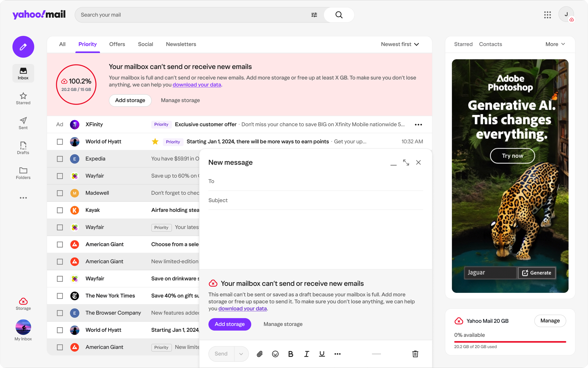This screenshot has width=588, height=368.
Task: Open the advanced search filters icon
Action: pyautogui.click(x=314, y=15)
